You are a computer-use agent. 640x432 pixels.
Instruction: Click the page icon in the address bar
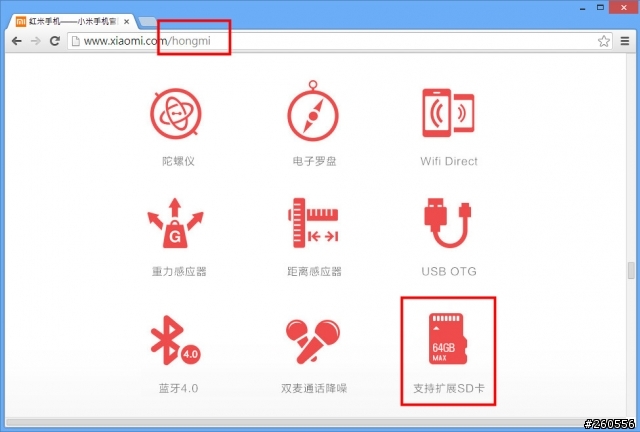(76, 41)
